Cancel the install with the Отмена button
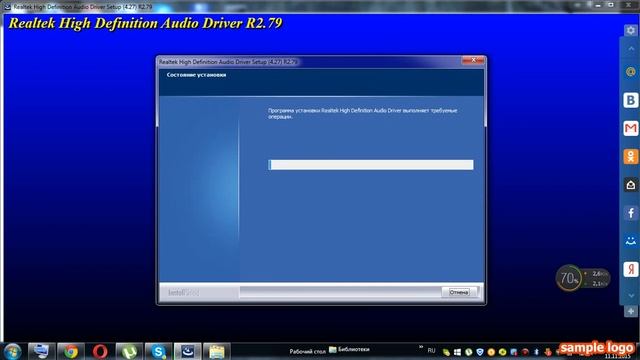 [x=459, y=292]
